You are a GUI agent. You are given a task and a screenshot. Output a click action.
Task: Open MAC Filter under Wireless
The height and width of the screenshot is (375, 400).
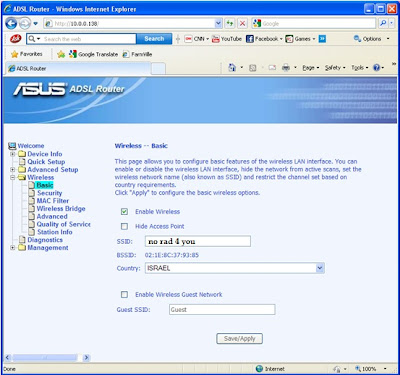(53, 201)
